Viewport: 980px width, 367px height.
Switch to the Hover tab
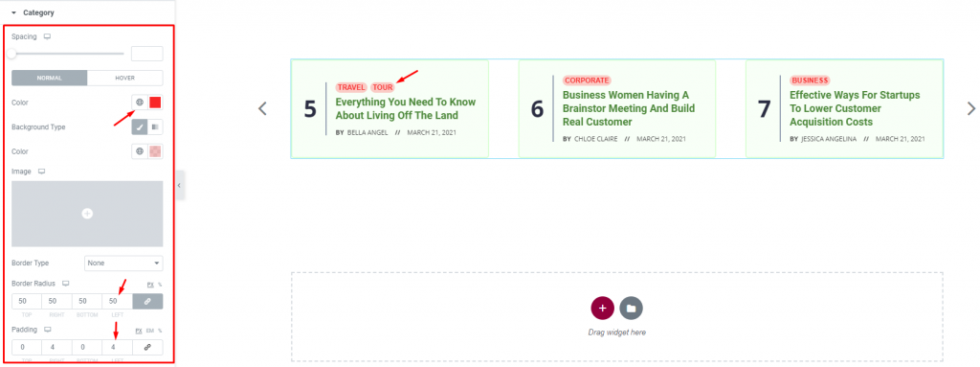coord(125,79)
